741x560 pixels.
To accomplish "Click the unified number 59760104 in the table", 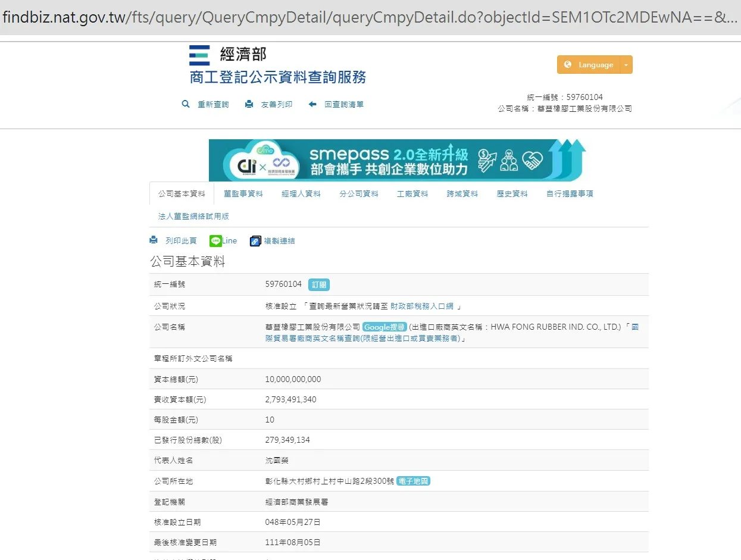I will point(283,284).
